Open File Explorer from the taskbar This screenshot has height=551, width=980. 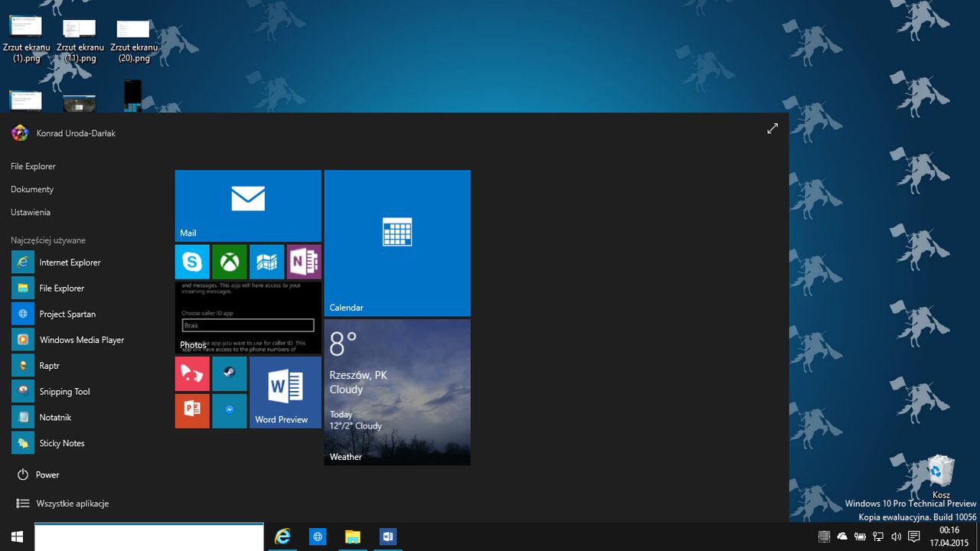click(352, 536)
